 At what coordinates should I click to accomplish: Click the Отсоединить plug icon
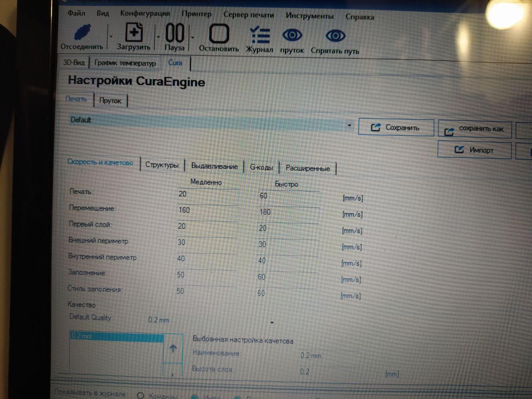click(82, 33)
